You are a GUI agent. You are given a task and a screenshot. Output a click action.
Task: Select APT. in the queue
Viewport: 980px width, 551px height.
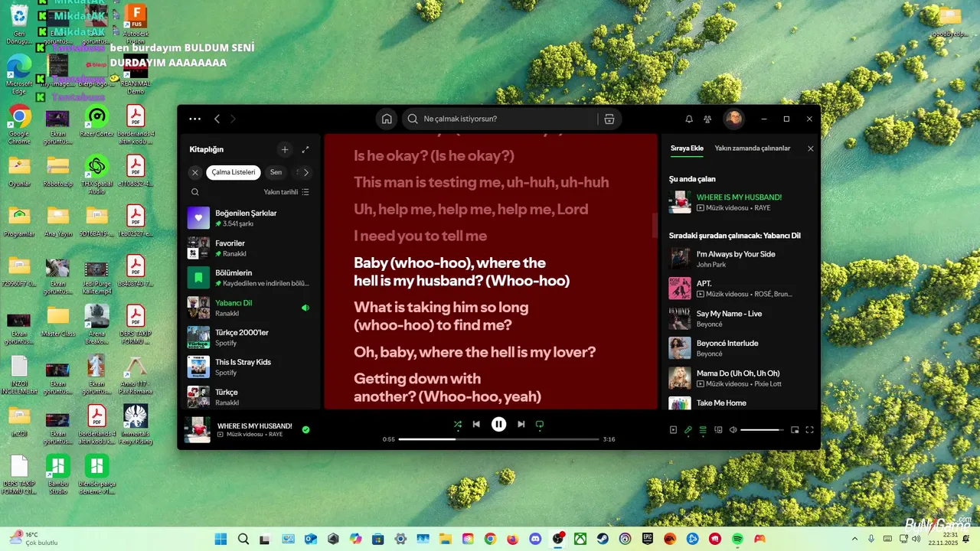click(x=740, y=289)
